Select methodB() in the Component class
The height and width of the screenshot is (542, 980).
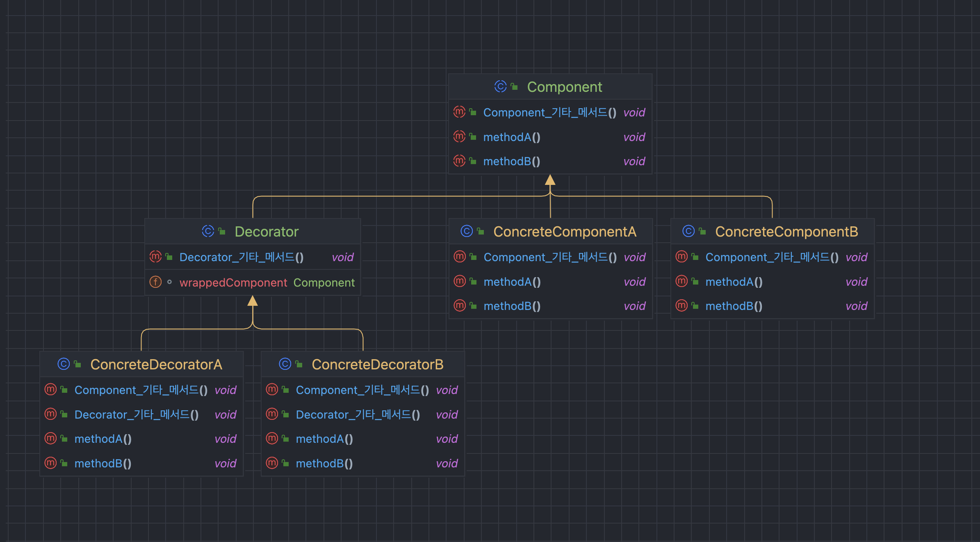click(511, 161)
